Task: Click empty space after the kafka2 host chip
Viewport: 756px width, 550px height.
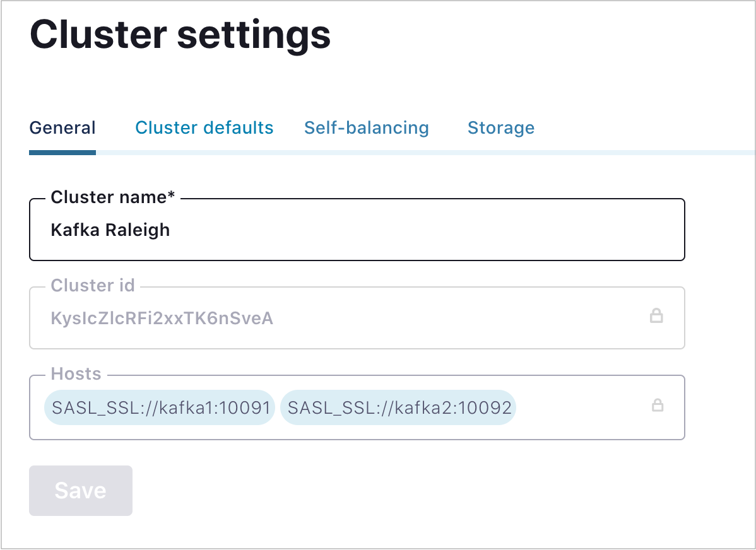Action: pos(581,408)
